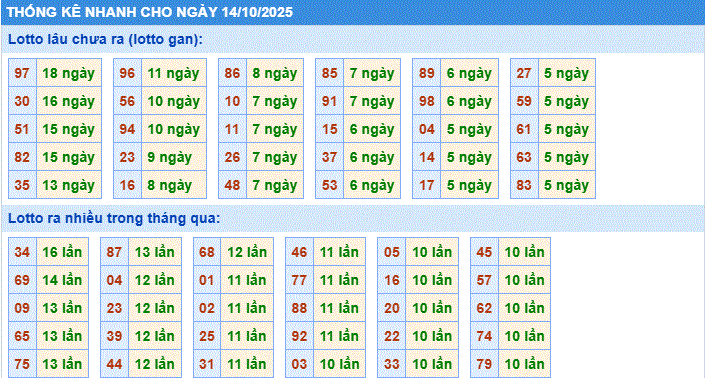
Task: Click '8 ngày' beside number 16
Action: coord(174,185)
